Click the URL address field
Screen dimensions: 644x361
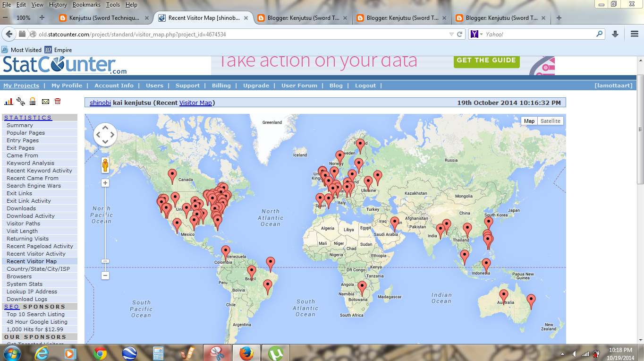[241, 34]
